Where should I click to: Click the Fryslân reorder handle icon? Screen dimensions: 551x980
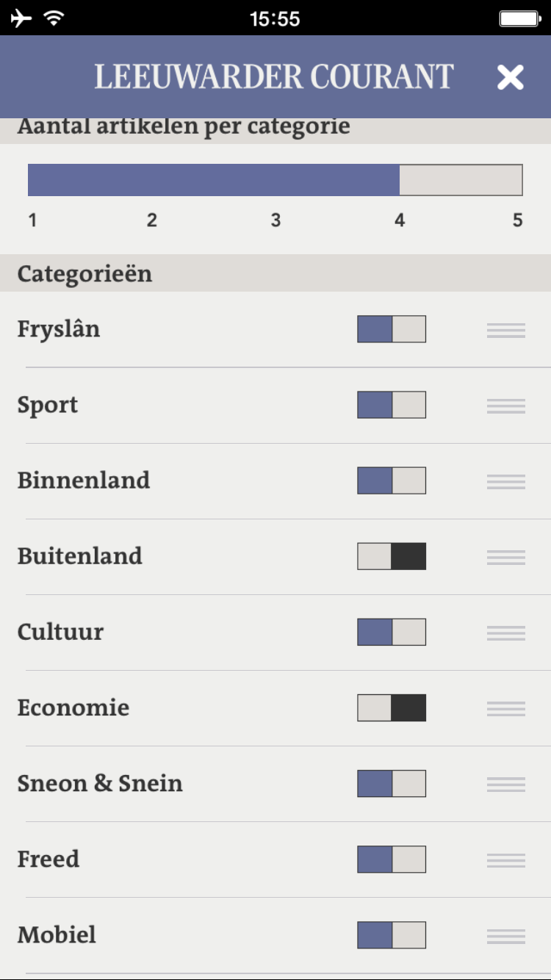tap(506, 331)
